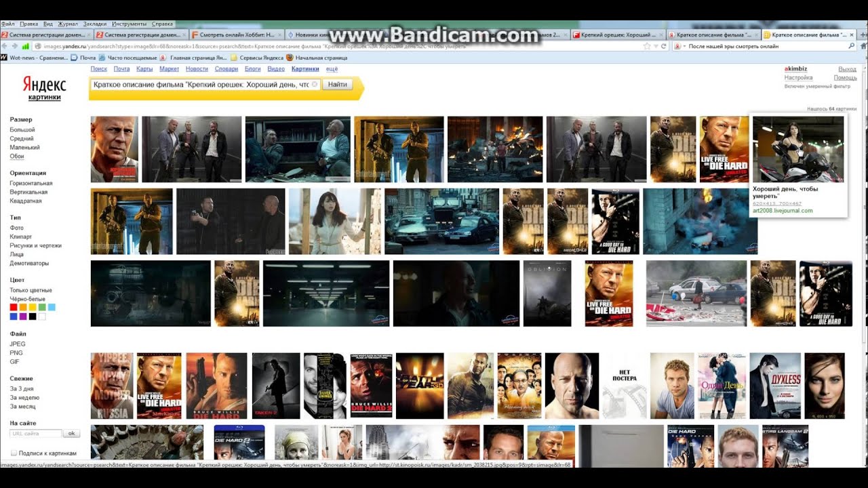
Task: Open the highlighted woman on motorcycle thumbnail
Action: (x=798, y=149)
